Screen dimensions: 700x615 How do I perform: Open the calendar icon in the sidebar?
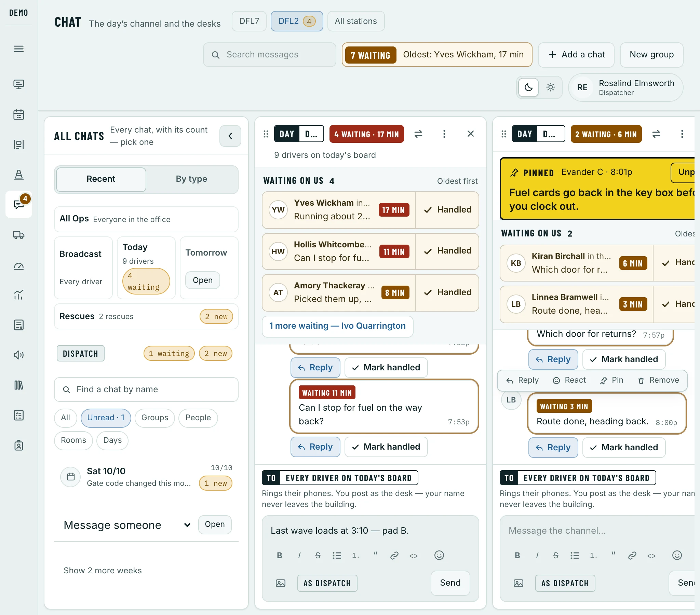[x=19, y=114]
